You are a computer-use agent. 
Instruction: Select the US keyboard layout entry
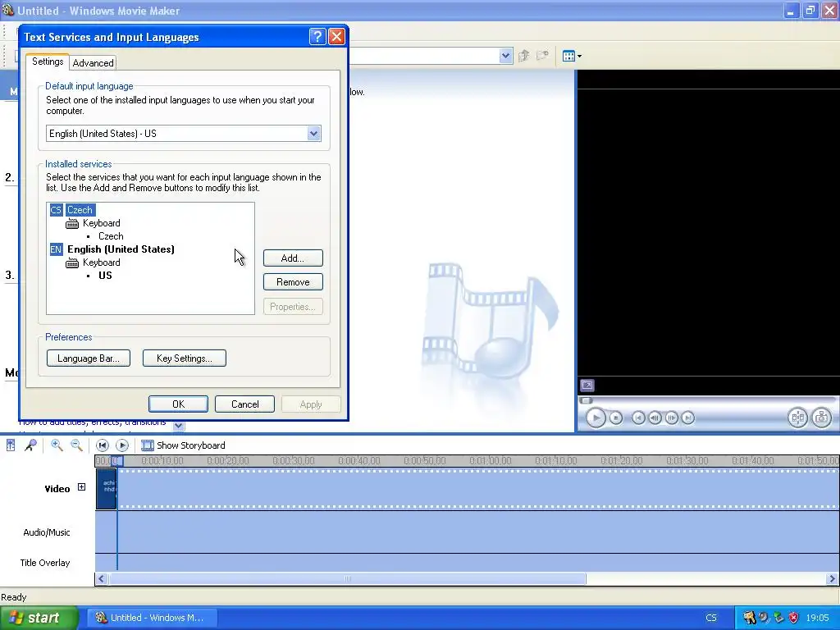click(105, 276)
